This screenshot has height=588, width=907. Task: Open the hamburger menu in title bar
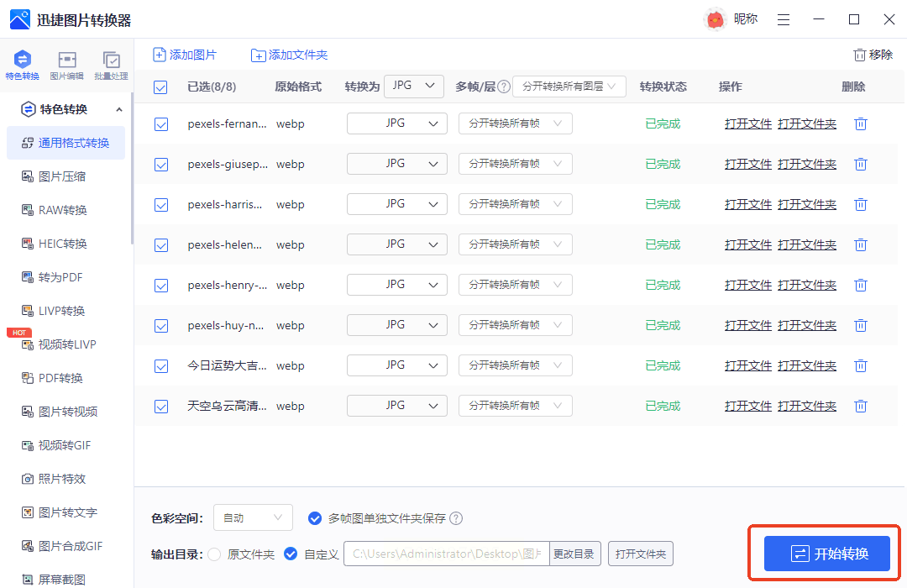coord(783,19)
